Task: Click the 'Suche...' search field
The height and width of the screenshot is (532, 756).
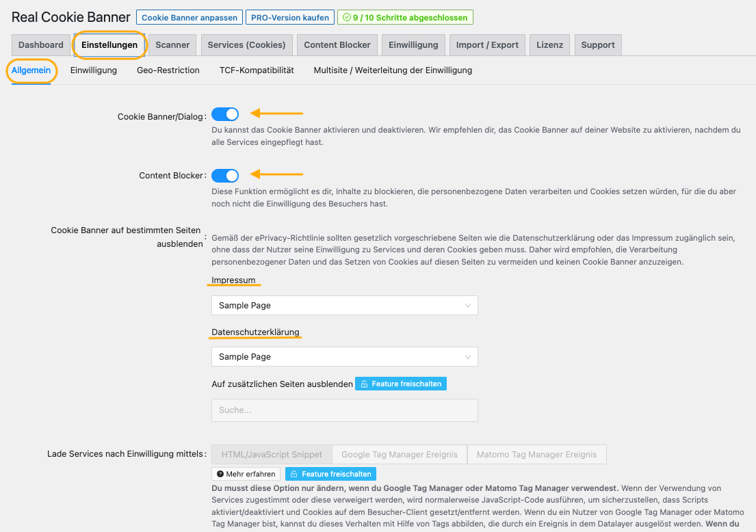Action: pos(345,410)
